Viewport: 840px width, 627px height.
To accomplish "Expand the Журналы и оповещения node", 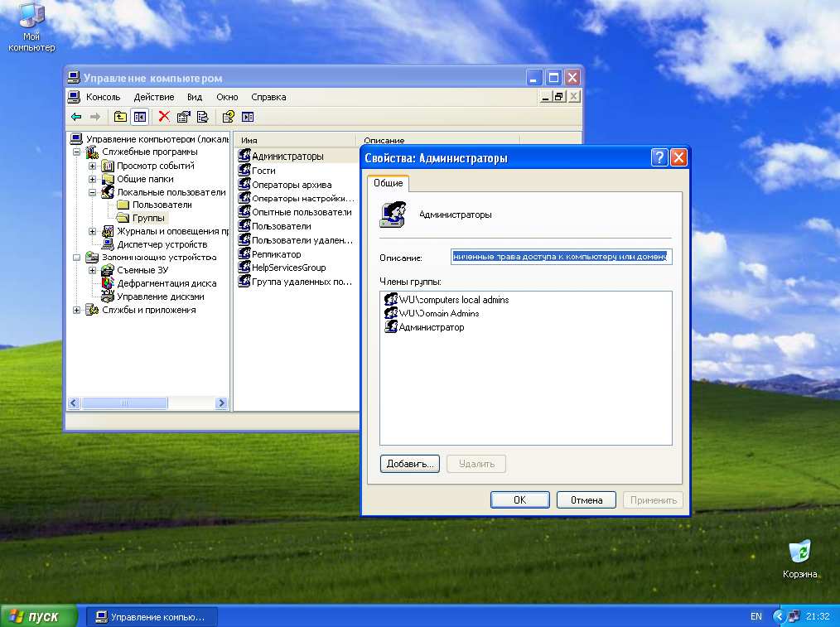I will pos(92,231).
